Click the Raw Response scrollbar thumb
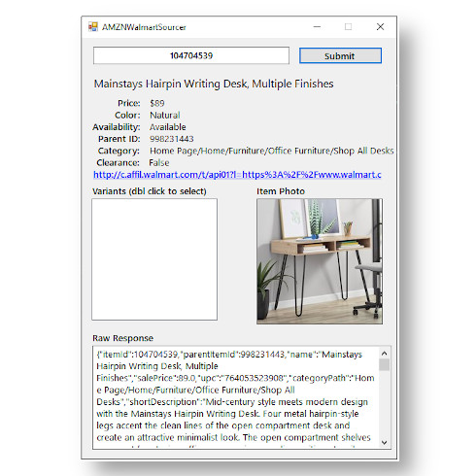The image size is (476, 476). (x=385, y=365)
